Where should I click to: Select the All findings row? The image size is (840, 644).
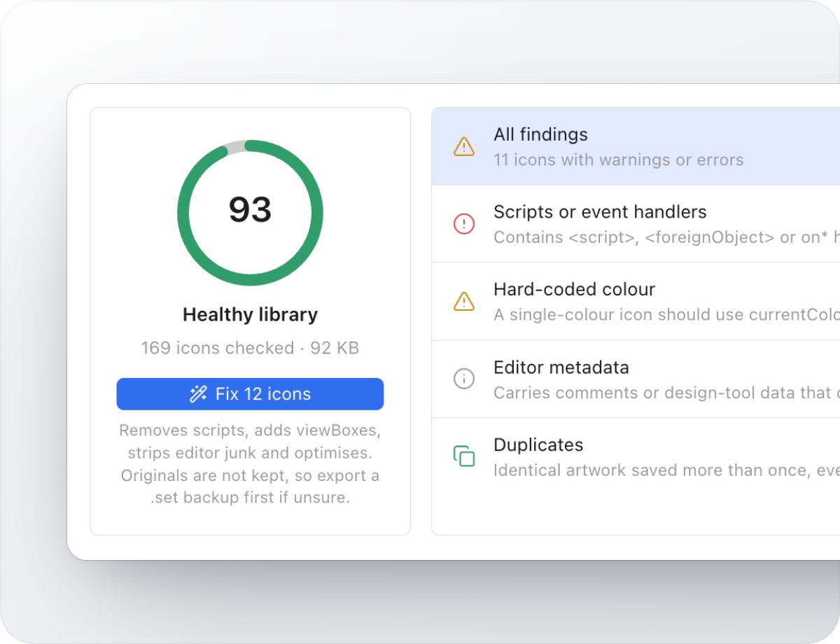coord(636,146)
